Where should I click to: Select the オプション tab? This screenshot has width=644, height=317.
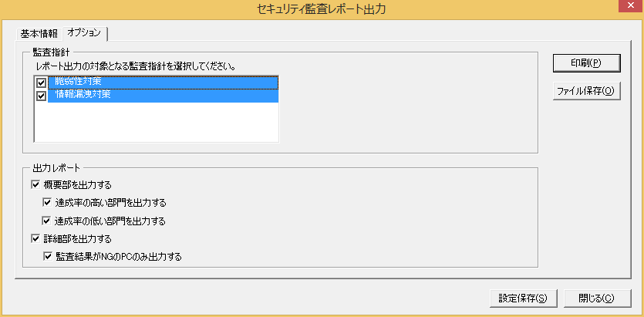pos(84,32)
